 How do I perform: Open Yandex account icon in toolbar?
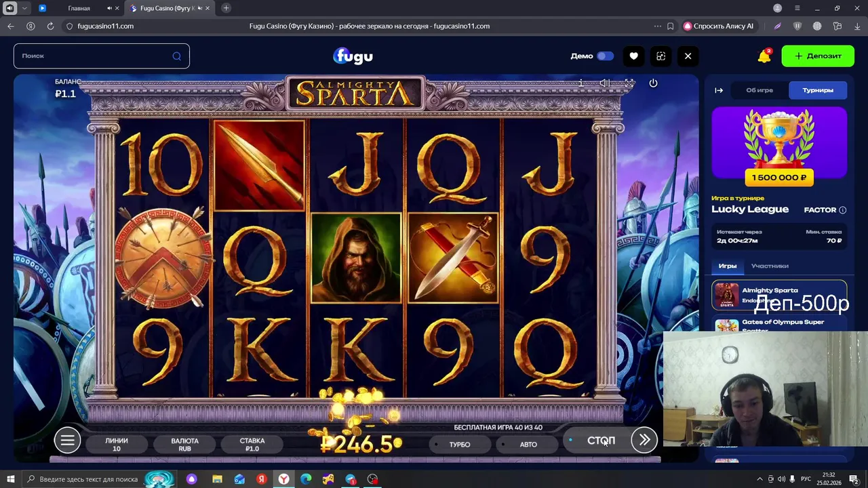[x=31, y=26]
